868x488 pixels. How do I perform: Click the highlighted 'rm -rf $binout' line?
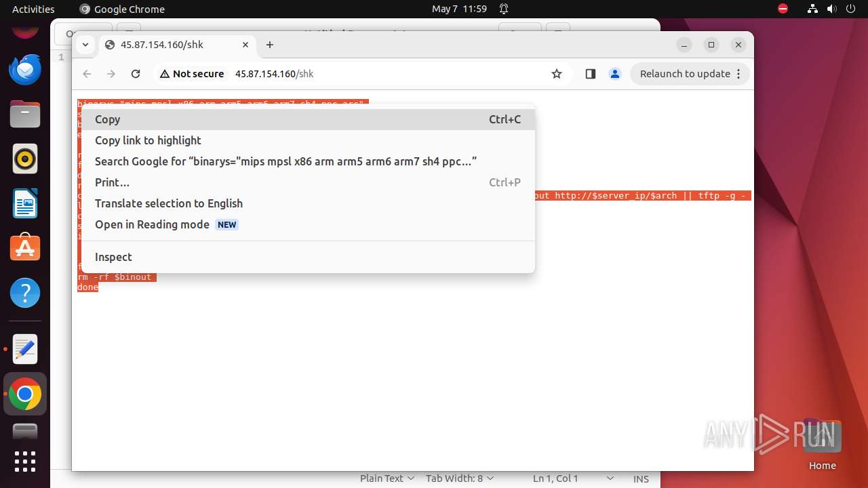coord(117,277)
